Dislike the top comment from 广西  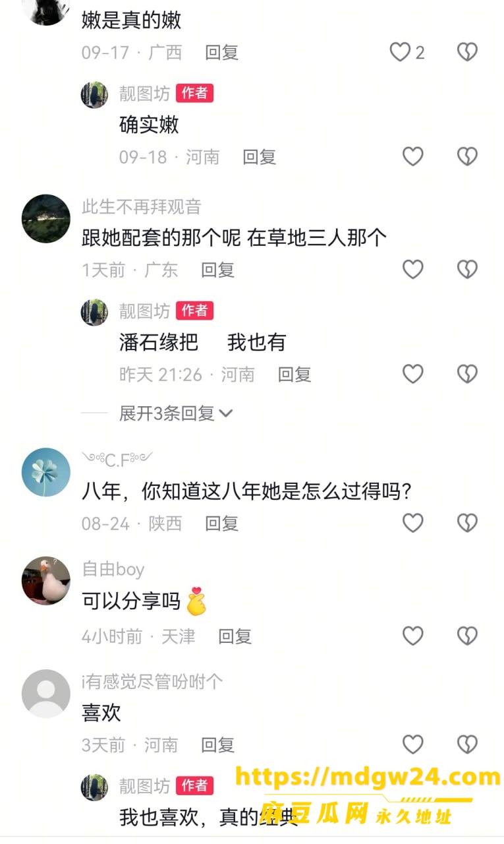tap(467, 52)
